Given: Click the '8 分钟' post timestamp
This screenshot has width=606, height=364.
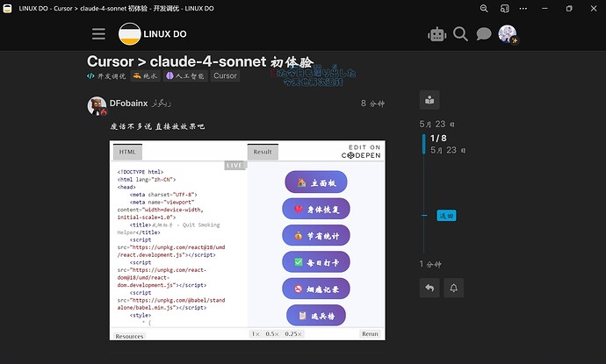Looking at the screenshot, I should tap(372, 103).
